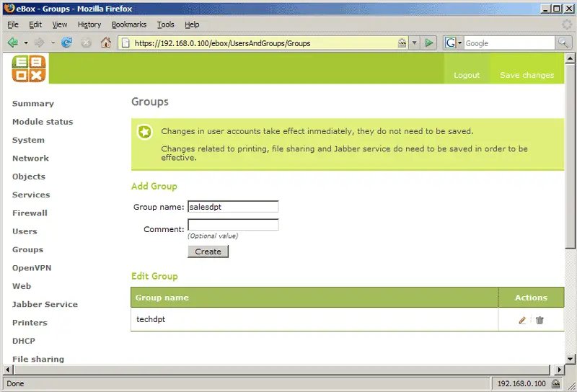Open the Help menu
The image size is (577, 392).
192,24
